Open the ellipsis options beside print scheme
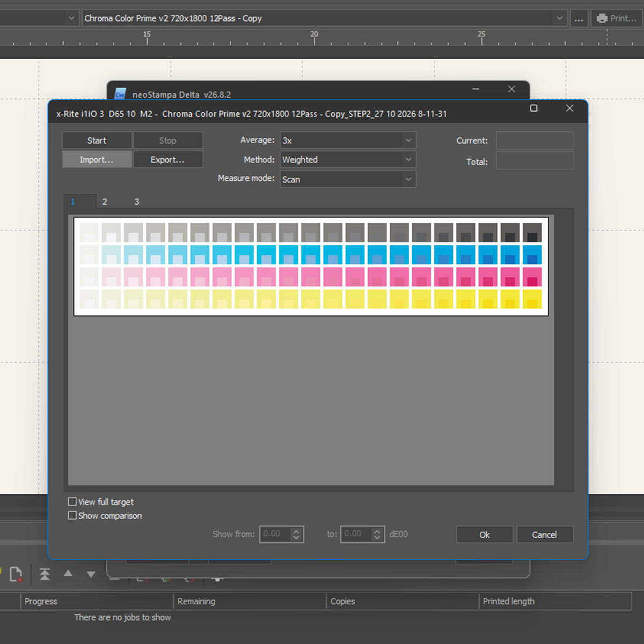 point(579,18)
